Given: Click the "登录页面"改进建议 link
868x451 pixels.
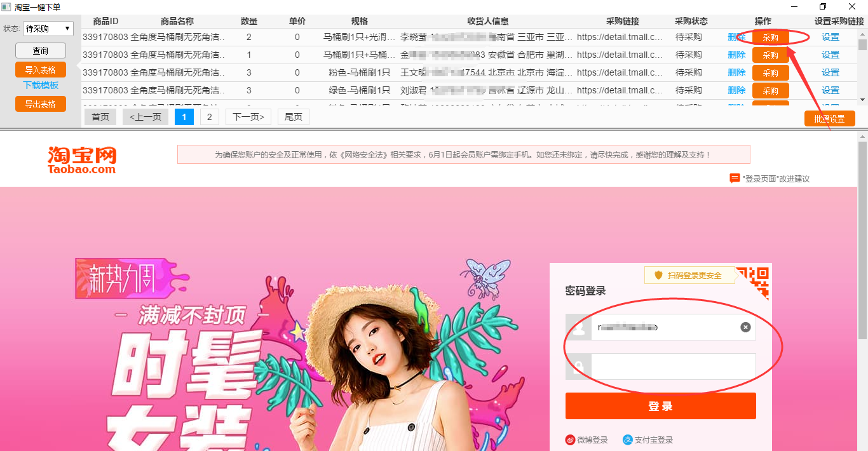Looking at the screenshot, I should (x=776, y=179).
